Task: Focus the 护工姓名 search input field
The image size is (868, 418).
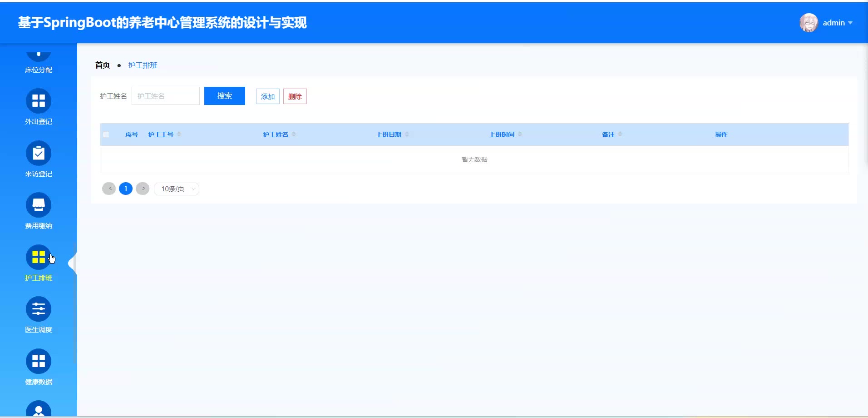Action: [x=166, y=96]
